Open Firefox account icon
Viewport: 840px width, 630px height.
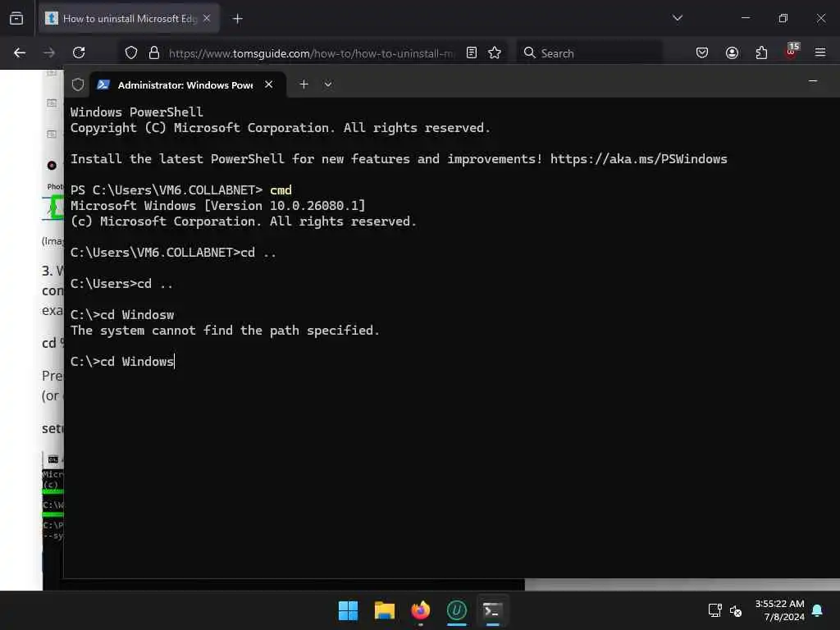pyautogui.click(x=732, y=52)
